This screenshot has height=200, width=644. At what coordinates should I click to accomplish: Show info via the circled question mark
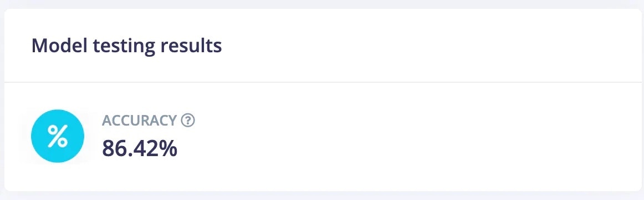(188, 121)
